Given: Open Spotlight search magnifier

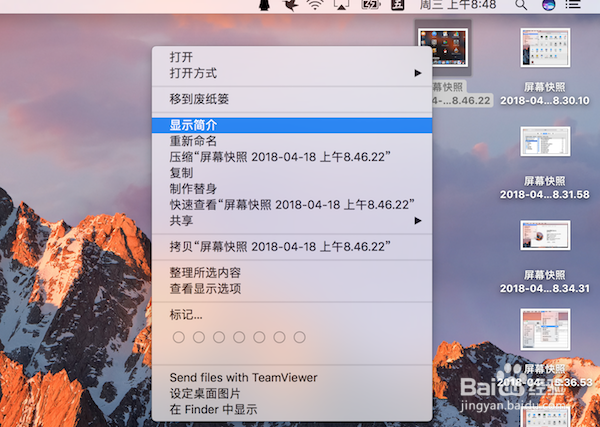Looking at the screenshot, I should point(521,5).
